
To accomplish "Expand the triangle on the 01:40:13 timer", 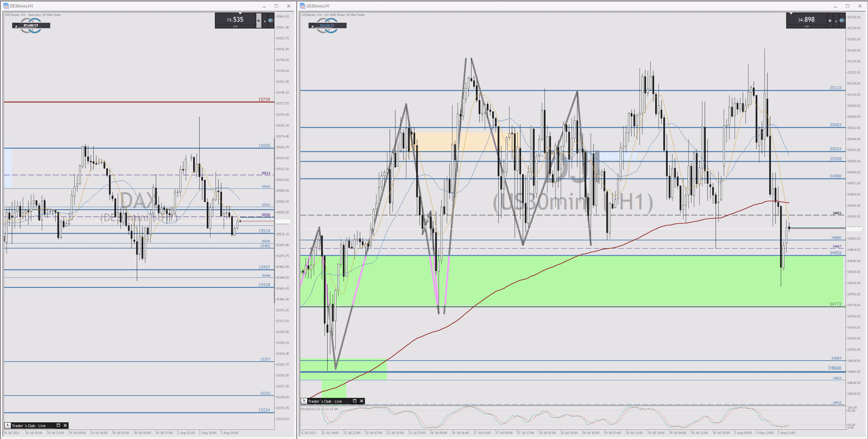I will 15,26.
